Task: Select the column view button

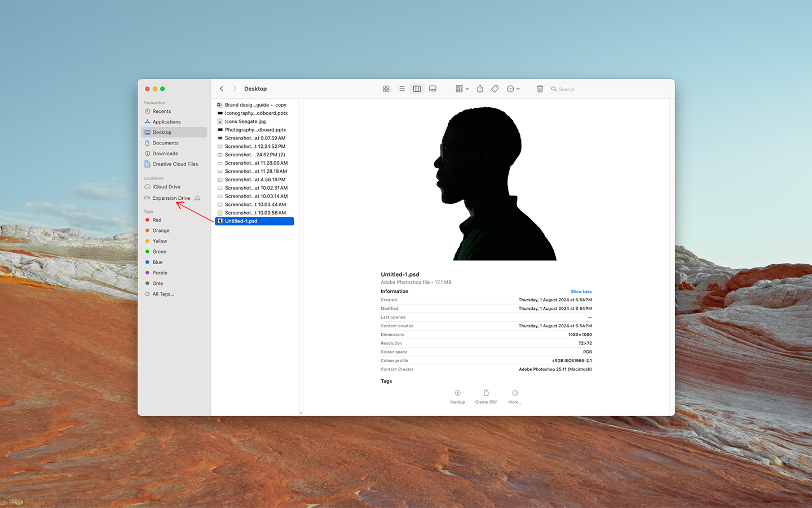Action: (x=417, y=89)
